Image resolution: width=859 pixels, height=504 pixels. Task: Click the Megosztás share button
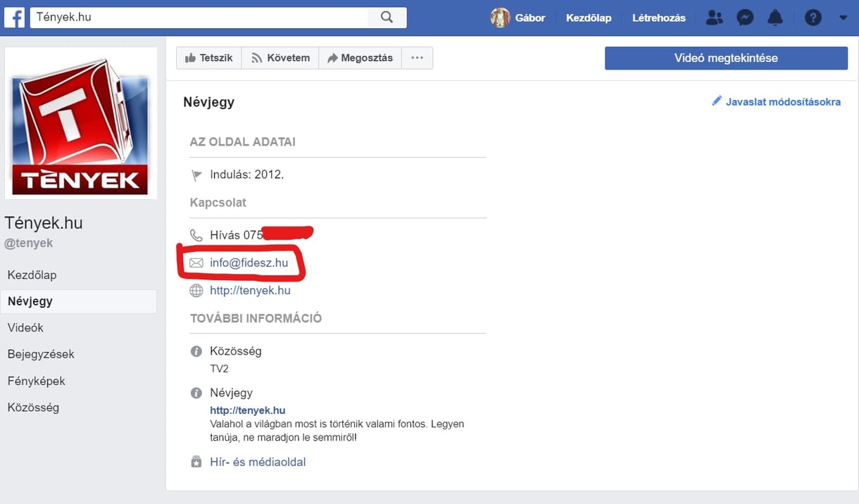360,58
